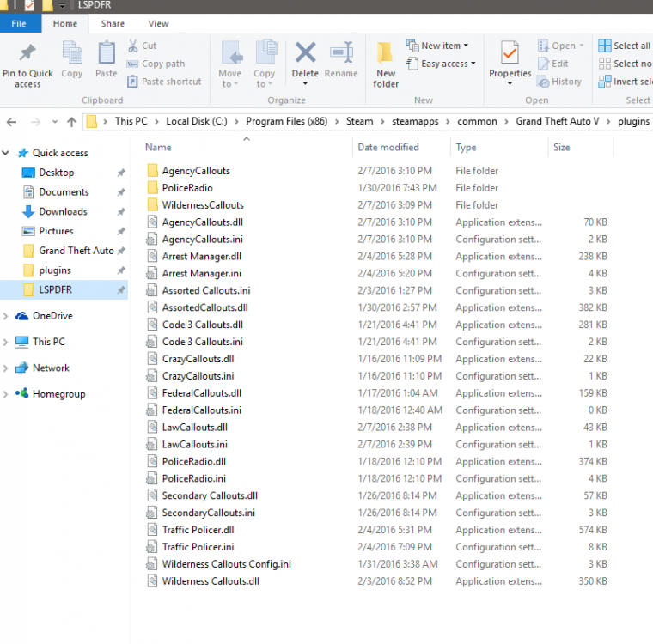Select the Secondary Callouts.dll file
Viewport: 653px width, 644px height.
click(210, 495)
